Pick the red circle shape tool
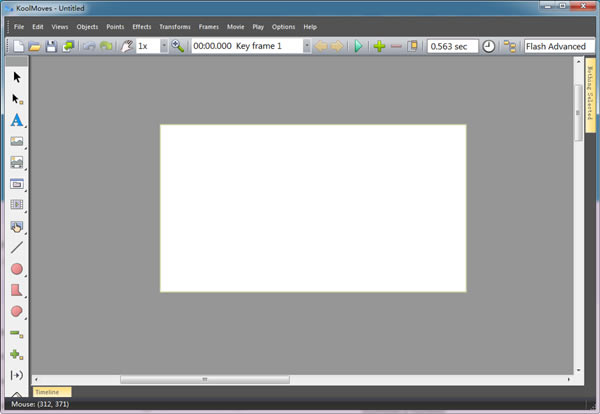This screenshot has width=600, height=414. point(16,269)
